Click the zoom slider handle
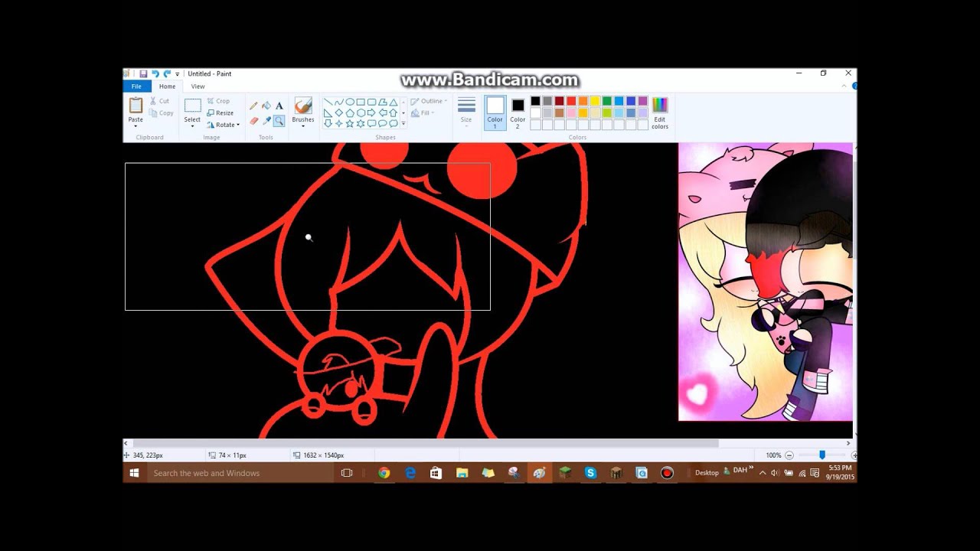Screen dimensions: 980x551 pyautogui.click(x=822, y=455)
